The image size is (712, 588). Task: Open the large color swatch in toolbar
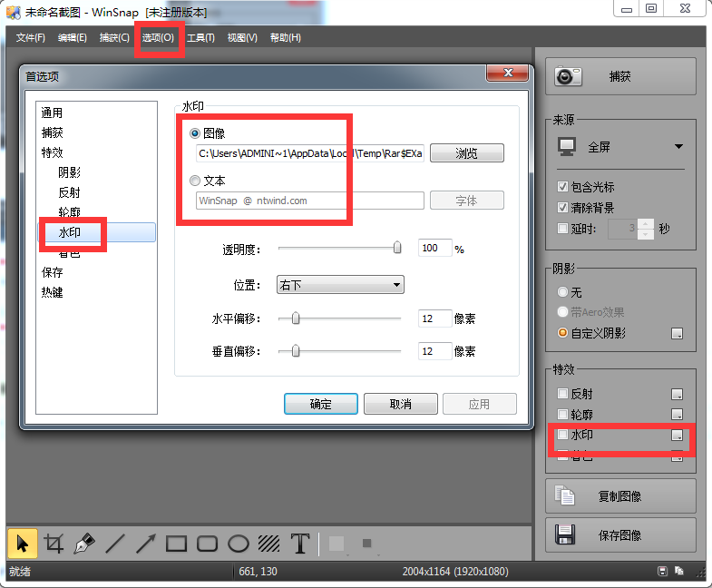[336, 544]
